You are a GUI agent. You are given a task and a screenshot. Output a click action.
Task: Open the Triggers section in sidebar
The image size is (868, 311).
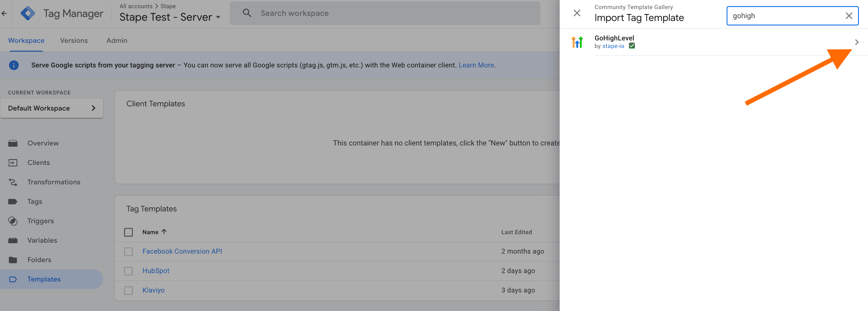click(x=40, y=221)
